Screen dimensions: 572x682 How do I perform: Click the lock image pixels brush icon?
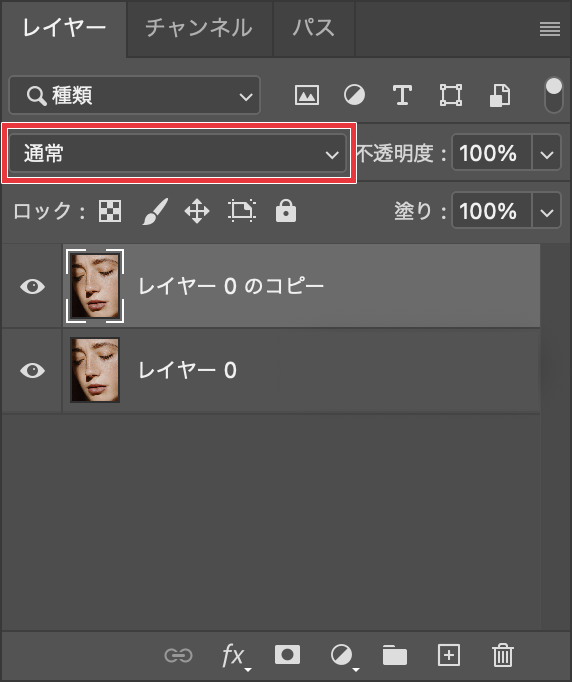click(x=155, y=211)
